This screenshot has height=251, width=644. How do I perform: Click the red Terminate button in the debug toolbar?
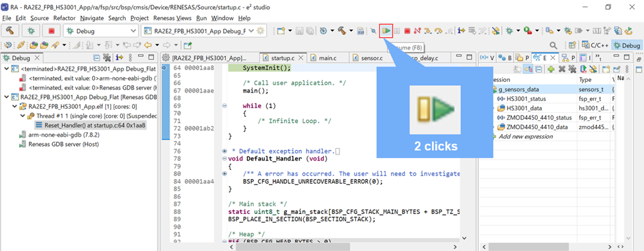pyautogui.click(x=407, y=31)
